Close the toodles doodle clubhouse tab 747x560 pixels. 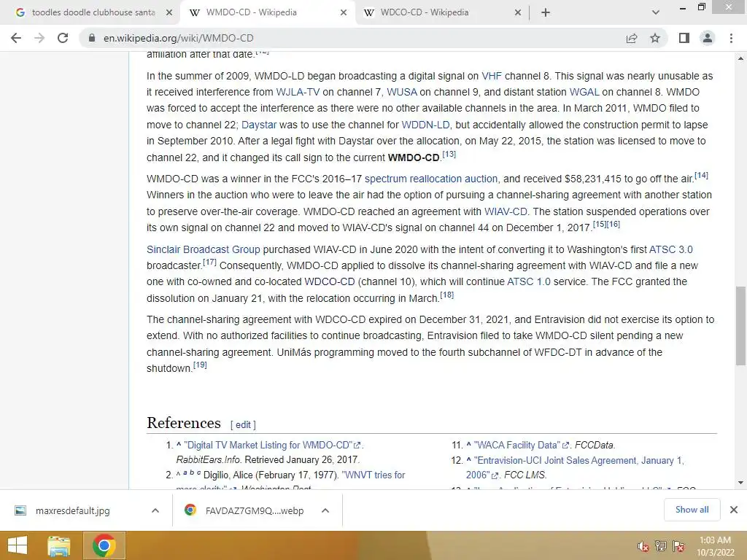pyautogui.click(x=169, y=13)
